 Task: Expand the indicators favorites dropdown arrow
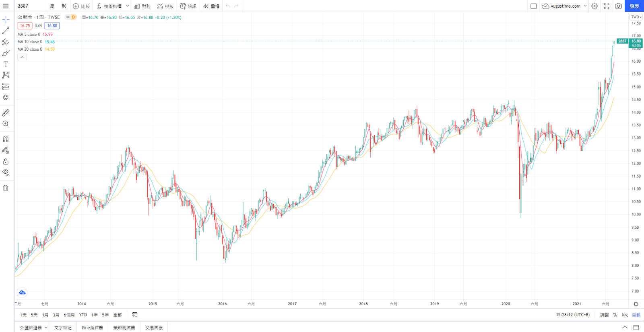tap(128, 6)
